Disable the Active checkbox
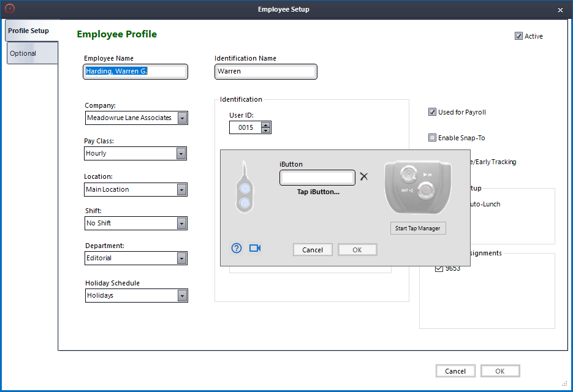This screenshot has height=392, width=573. pos(519,36)
